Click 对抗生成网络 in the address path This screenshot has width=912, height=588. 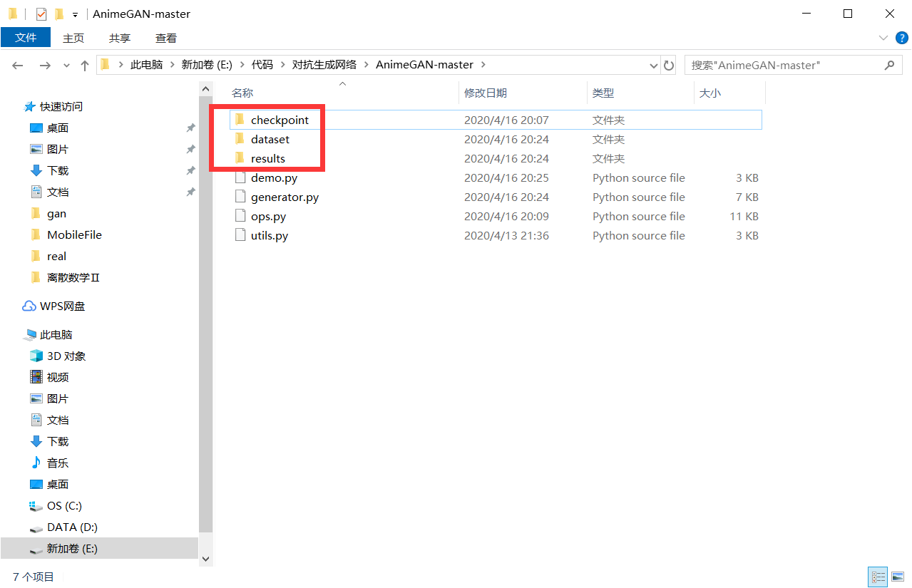click(324, 64)
